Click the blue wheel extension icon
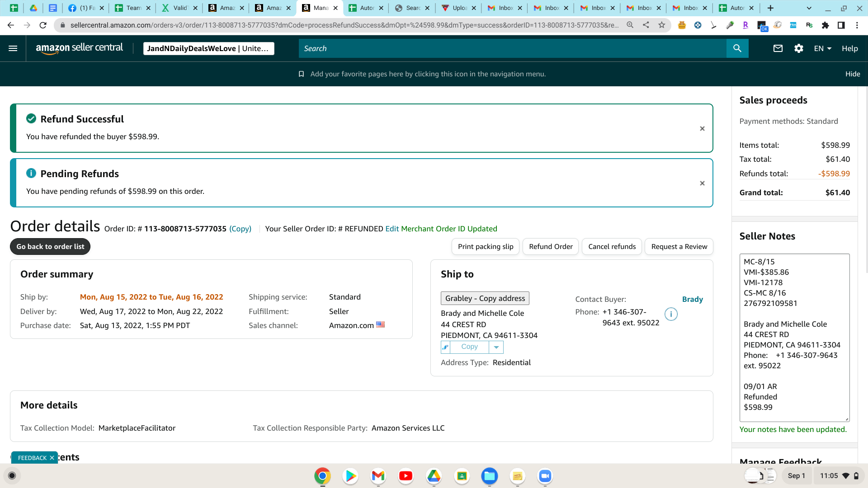 point(698,25)
